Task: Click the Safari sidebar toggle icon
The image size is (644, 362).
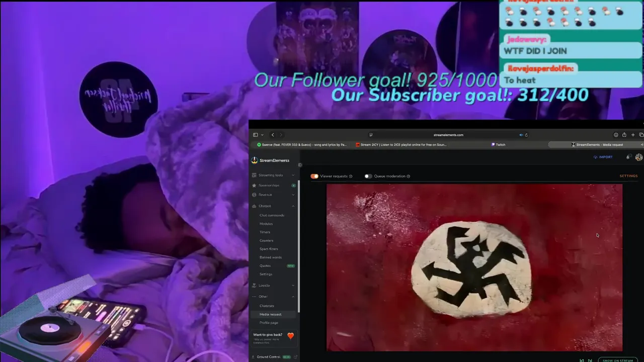Action: (x=255, y=135)
